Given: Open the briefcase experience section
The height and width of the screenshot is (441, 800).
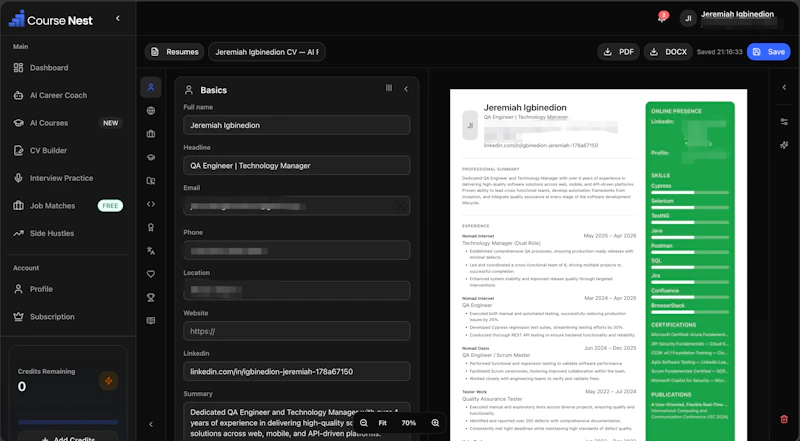Looking at the screenshot, I should point(151,134).
